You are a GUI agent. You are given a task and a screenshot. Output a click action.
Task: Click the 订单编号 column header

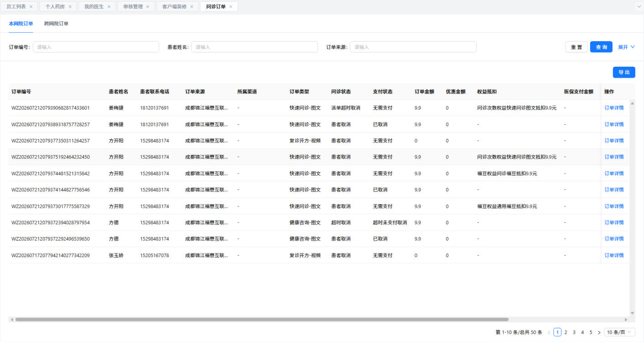point(21,92)
